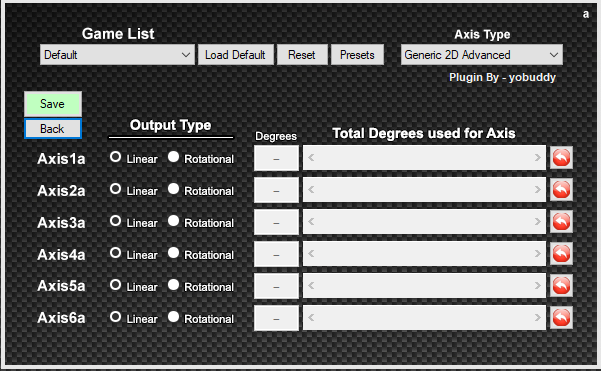Reset Axis2a degrees with red undo icon
The image size is (601, 371).
(x=562, y=189)
